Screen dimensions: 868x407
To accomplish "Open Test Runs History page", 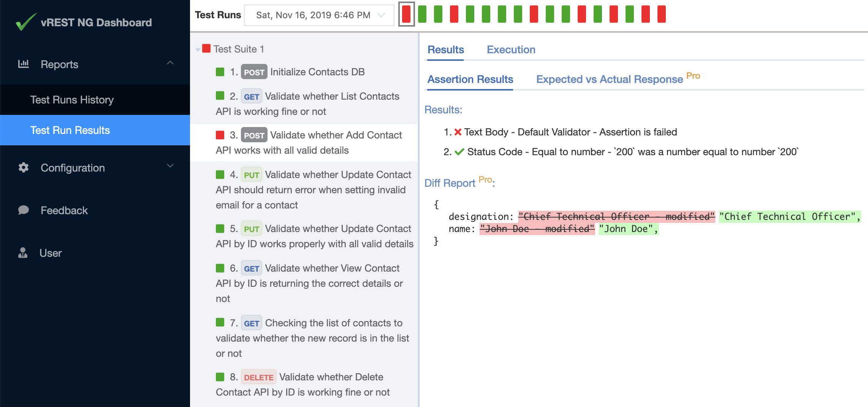I will (x=72, y=100).
